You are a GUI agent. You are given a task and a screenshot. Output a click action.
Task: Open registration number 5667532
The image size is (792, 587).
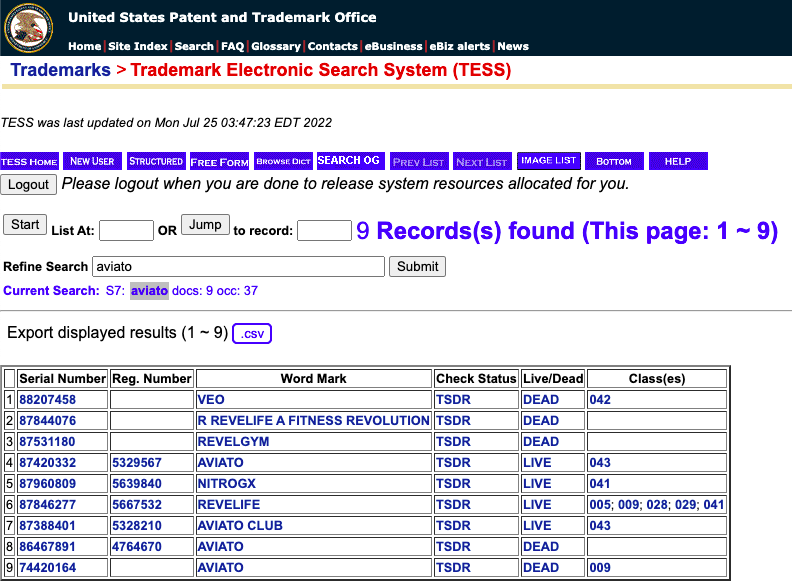click(x=137, y=505)
